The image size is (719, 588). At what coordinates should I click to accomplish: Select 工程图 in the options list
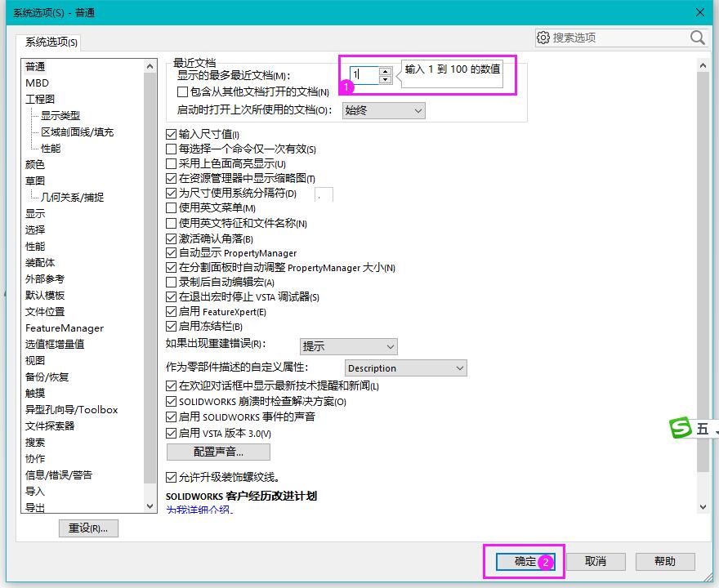point(40,100)
